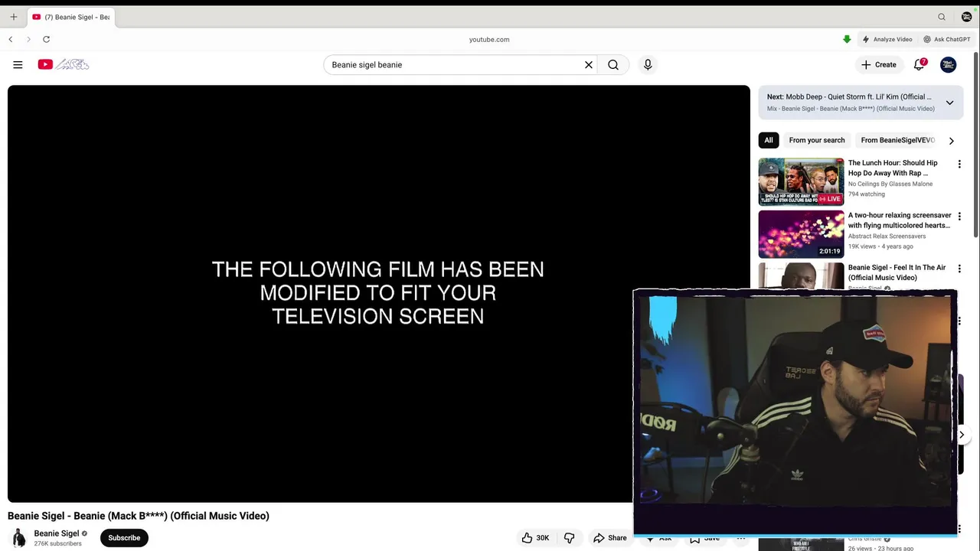980x551 pixels.
Task: Run search with magnifier button
Action: pyautogui.click(x=613, y=65)
